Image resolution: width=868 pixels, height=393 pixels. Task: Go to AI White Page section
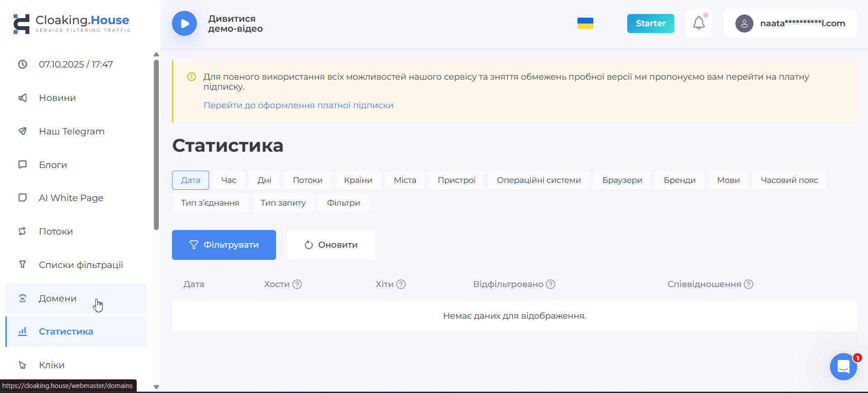[x=71, y=198]
